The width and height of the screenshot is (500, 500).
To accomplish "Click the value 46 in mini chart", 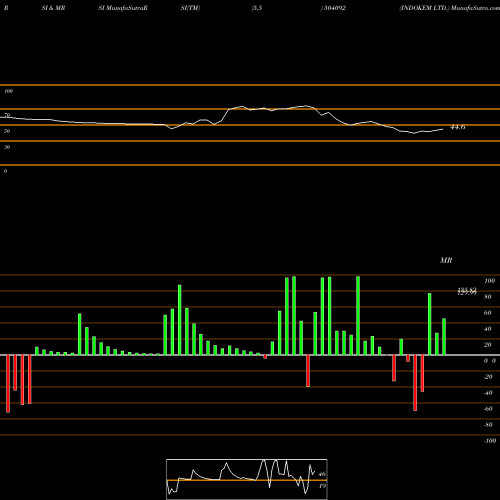I will click(x=322, y=474).
